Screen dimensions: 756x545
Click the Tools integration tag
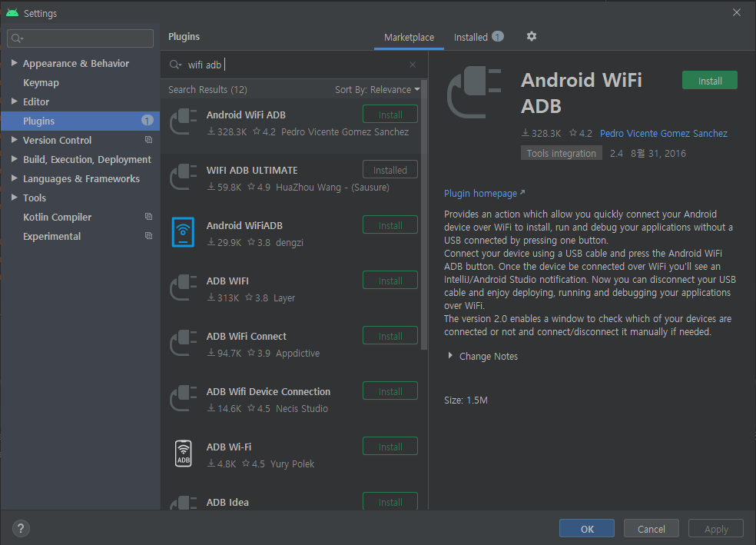click(x=561, y=154)
